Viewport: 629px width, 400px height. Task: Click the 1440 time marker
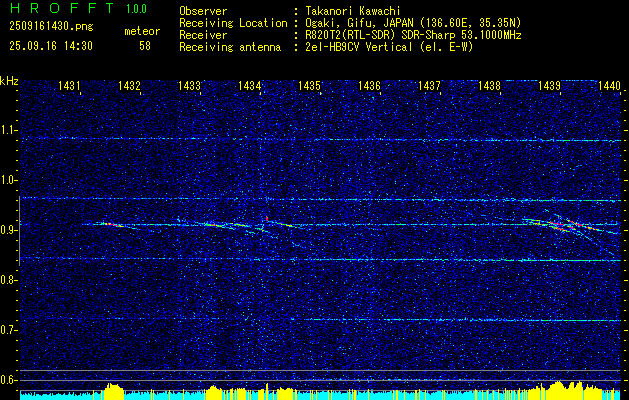point(609,85)
